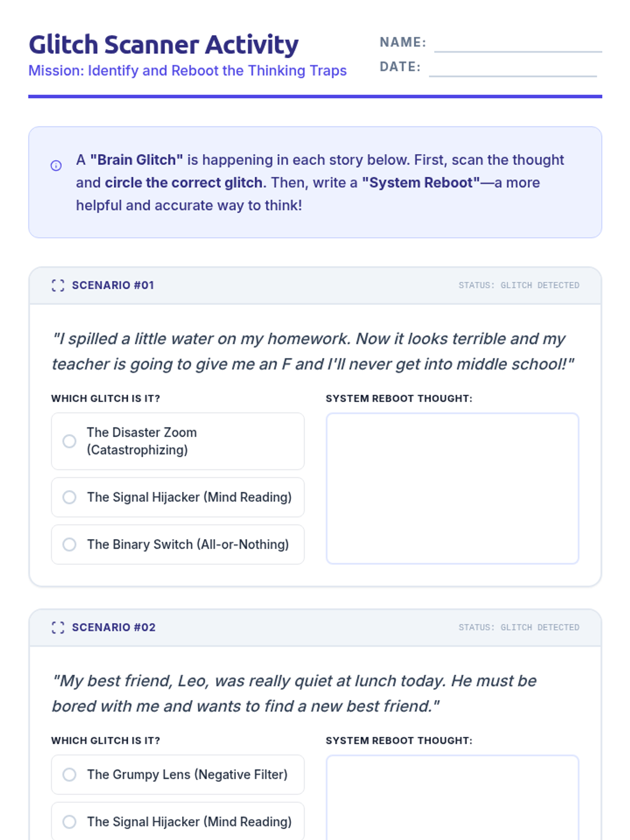
Task: Click the Glitch Scanner Activity title
Action: [163, 45]
